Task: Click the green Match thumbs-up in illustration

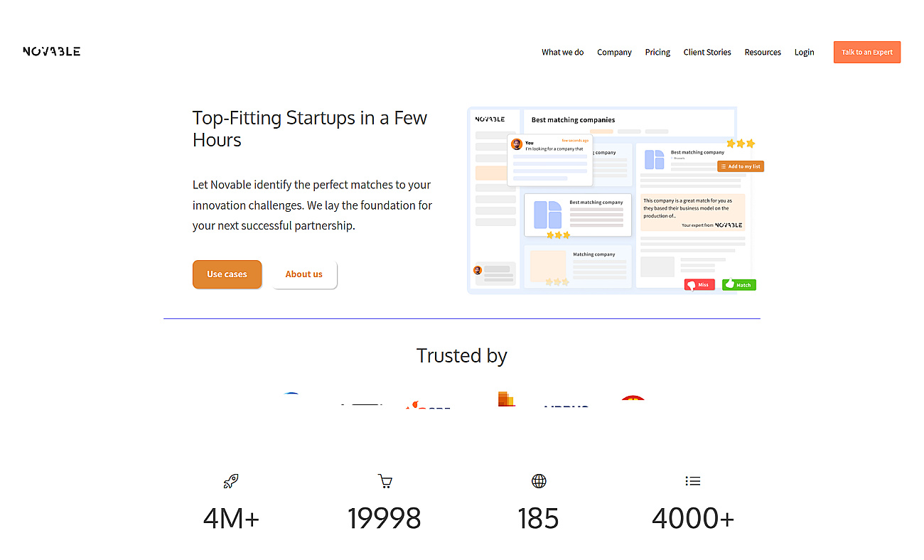Action: pyautogui.click(x=739, y=284)
